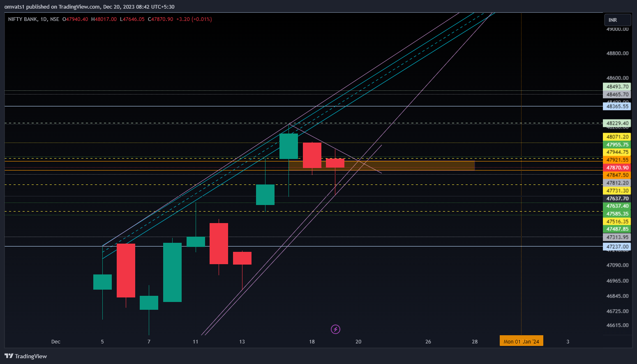Image resolution: width=637 pixels, height=364 pixels.
Task: Click the purple lightning bolt event icon
Action: click(335, 329)
